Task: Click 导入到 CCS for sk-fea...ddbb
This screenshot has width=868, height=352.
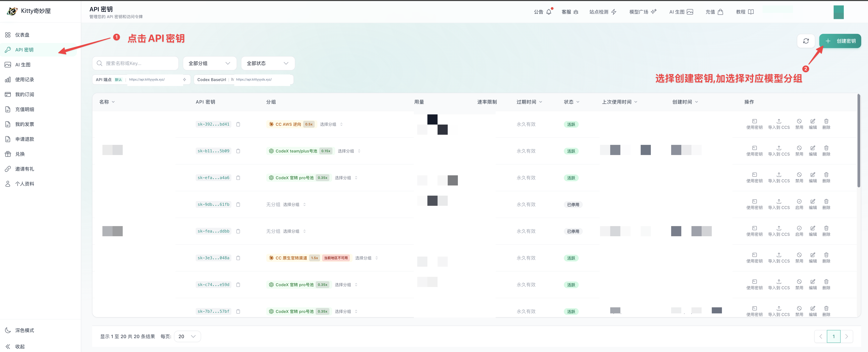Action: coord(779,231)
